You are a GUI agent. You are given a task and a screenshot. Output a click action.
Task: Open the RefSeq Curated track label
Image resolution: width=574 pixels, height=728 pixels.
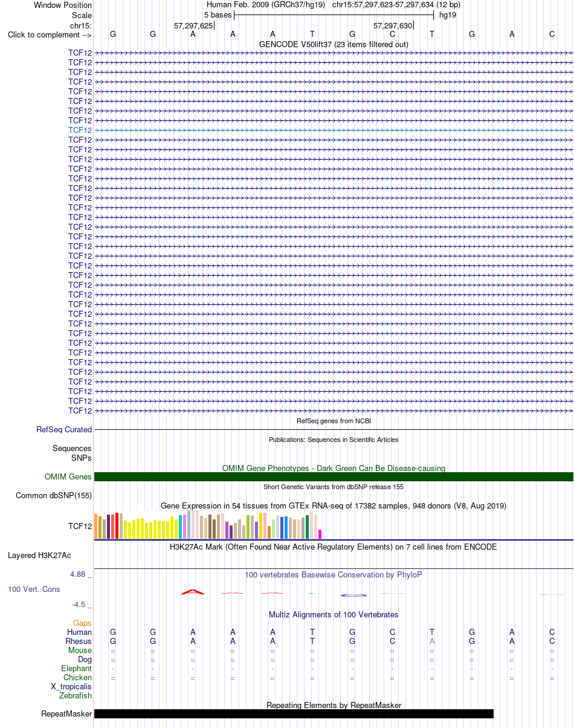[64, 430]
